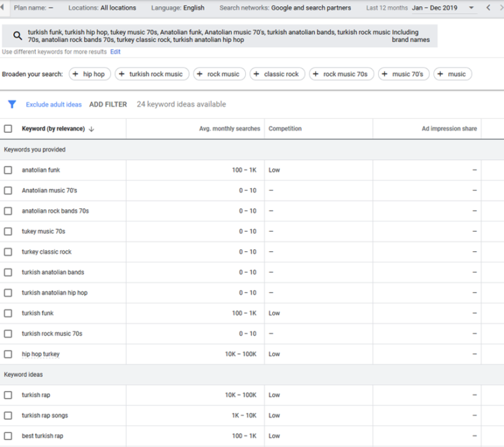Sort by Avg. monthly searches column
This screenshot has height=447, width=504.
pos(229,129)
